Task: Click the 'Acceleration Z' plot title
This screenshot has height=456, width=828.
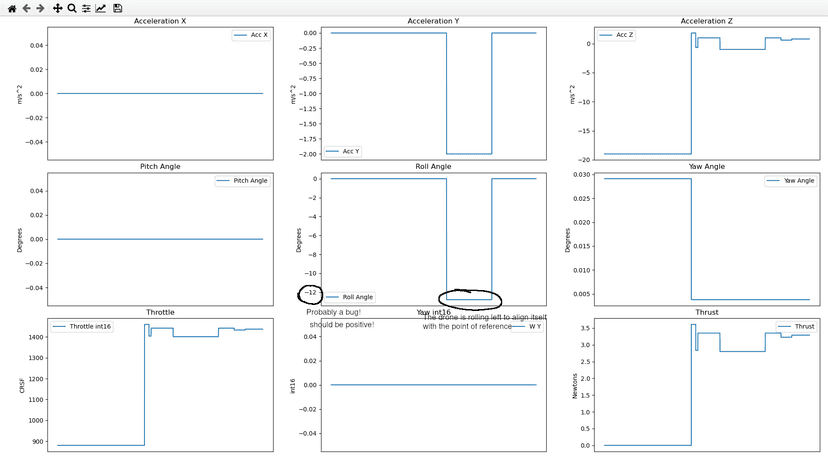Action: coord(692,21)
